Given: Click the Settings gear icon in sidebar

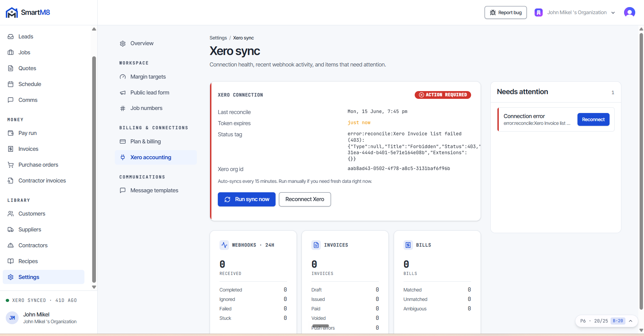Looking at the screenshot, I should [11, 277].
